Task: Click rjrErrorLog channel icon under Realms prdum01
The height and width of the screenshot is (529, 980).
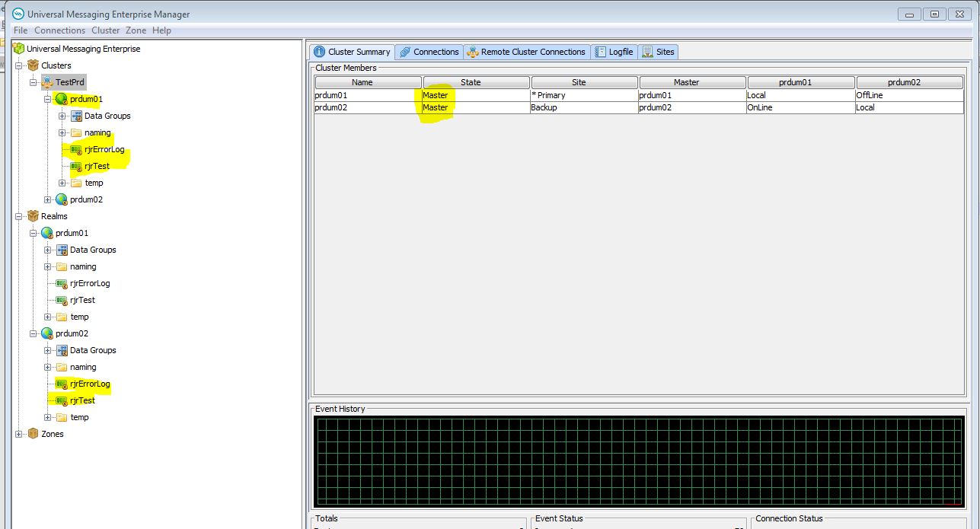Action: (x=62, y=283)
